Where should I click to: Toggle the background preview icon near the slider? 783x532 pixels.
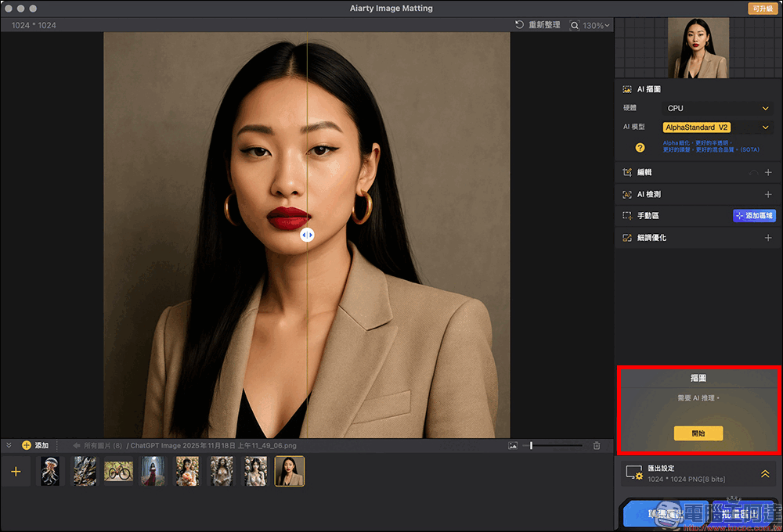512,445
